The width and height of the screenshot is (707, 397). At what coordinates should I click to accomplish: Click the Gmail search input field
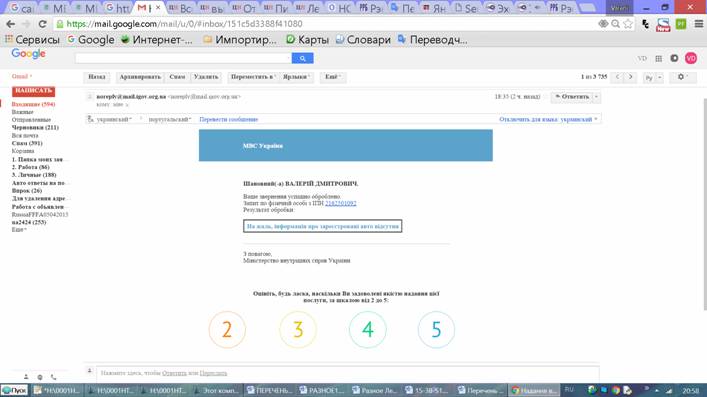[x=183, y=58]
